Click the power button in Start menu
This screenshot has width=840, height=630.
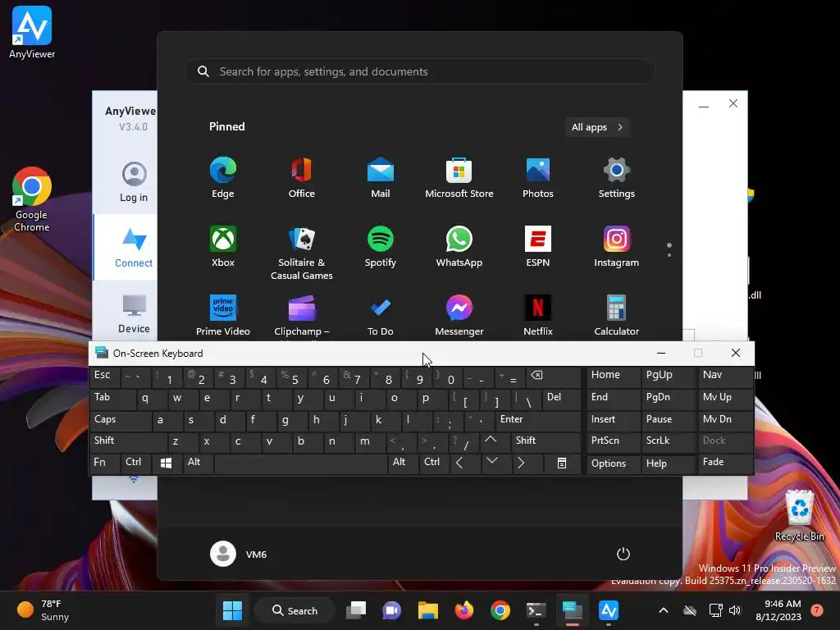623,554
